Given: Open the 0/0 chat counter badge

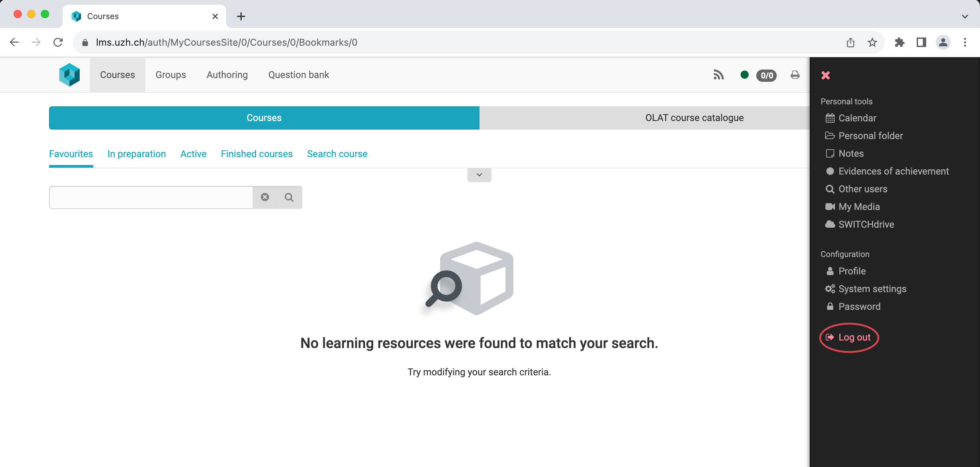Looking at the screenshot, I should [766, 75].
